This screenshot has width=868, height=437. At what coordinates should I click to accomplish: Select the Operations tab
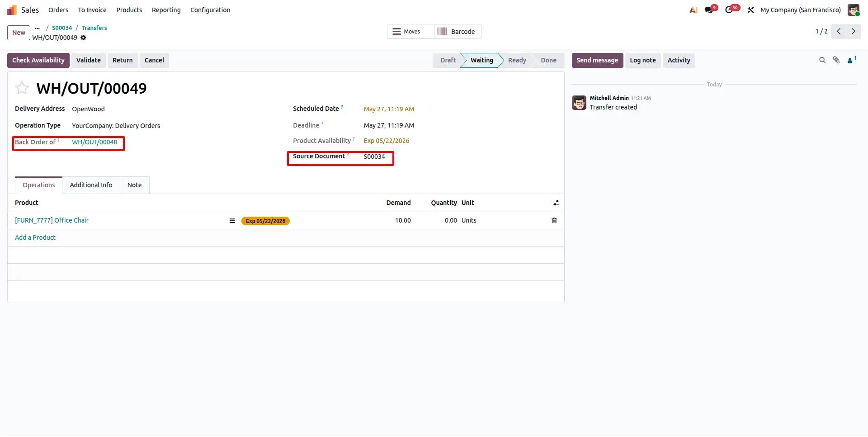[39, 185]
